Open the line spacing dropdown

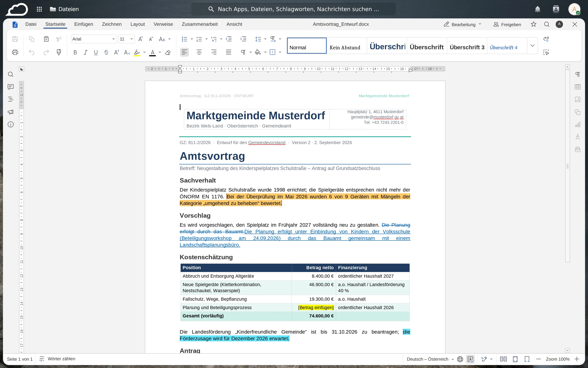click(265, 39)
